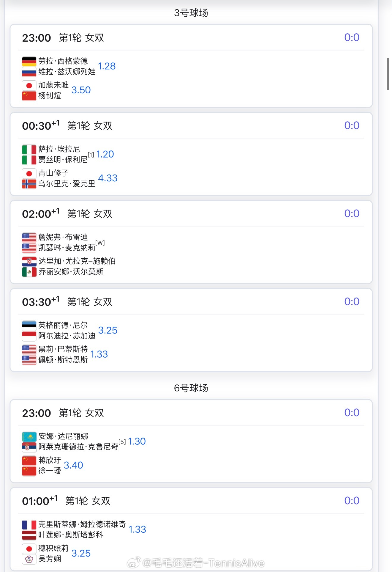The width and height of the screenshot is (392, 572).
Task: Click the vertical scrollbar thumb
Action: (388, 74)
